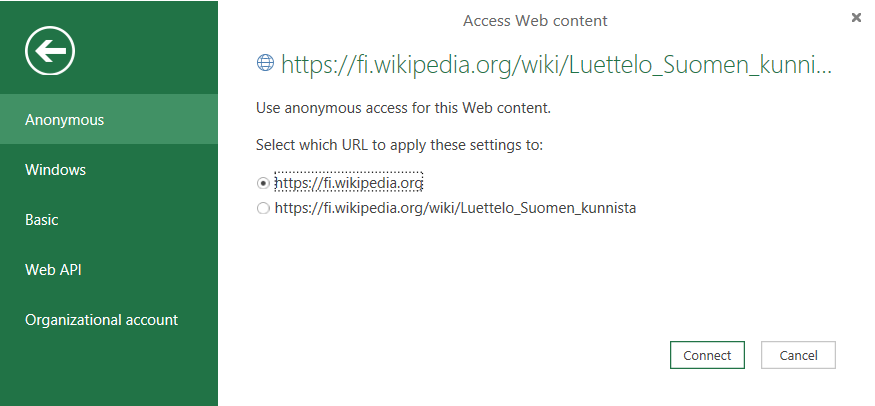Click the globe icon beside the URL heading
875x406 pixels.
[266, 63]
